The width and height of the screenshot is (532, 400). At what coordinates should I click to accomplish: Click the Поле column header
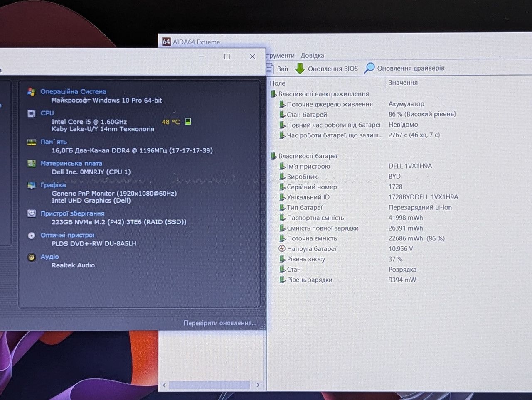click(x=278, y=83)
